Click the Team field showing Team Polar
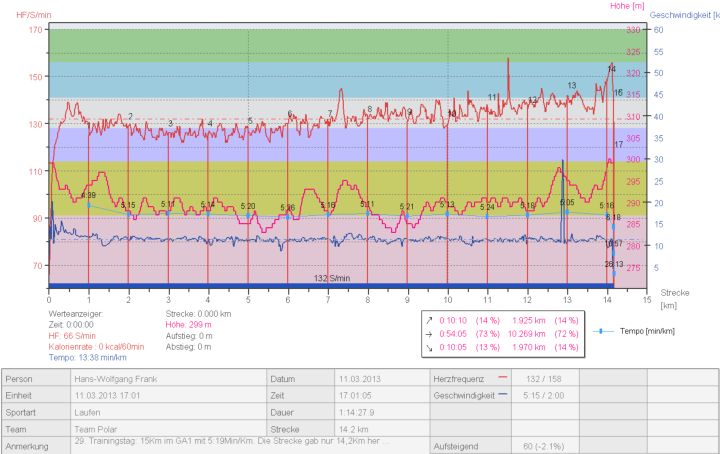Image resolution: width=720 pixels, height=454 pixels. (167, 428)
